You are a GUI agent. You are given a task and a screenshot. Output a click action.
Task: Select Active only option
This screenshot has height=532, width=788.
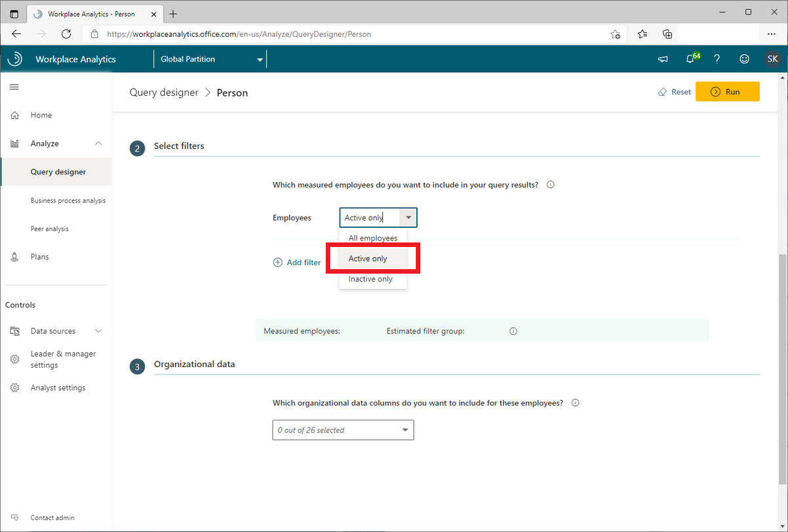pos(373,259)
